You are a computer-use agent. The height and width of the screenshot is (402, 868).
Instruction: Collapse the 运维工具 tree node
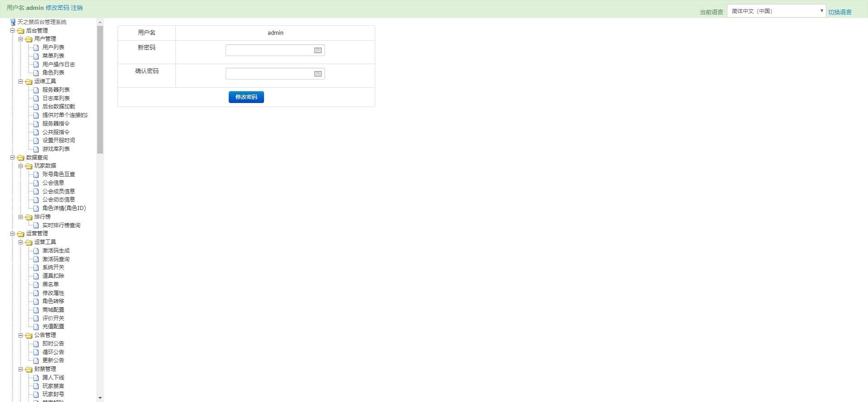21,81
